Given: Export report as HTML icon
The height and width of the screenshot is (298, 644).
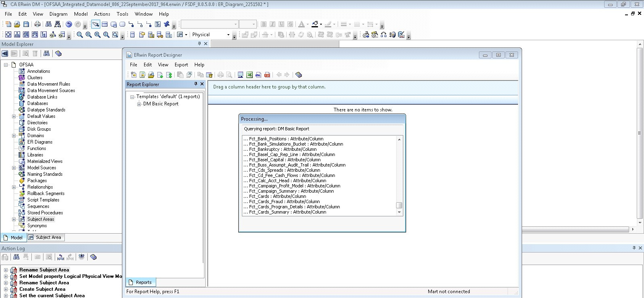Looking at the screenshot, I should tap(258, 75).
